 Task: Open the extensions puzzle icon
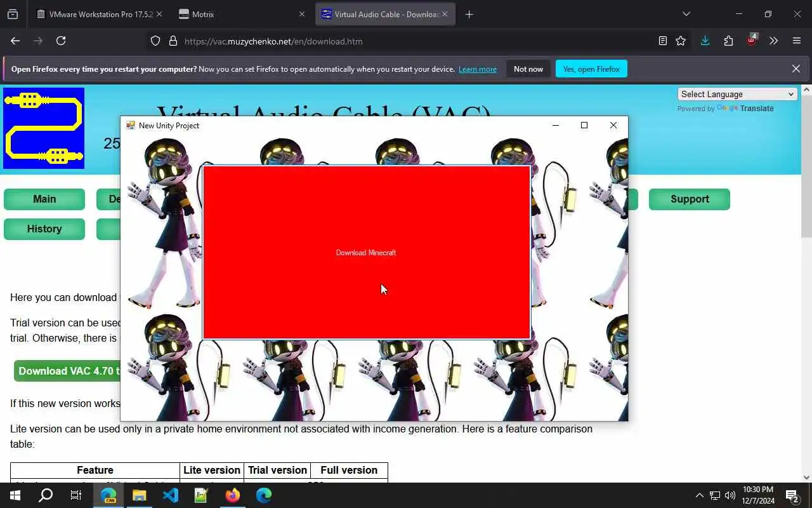click(x=728, y=41)
